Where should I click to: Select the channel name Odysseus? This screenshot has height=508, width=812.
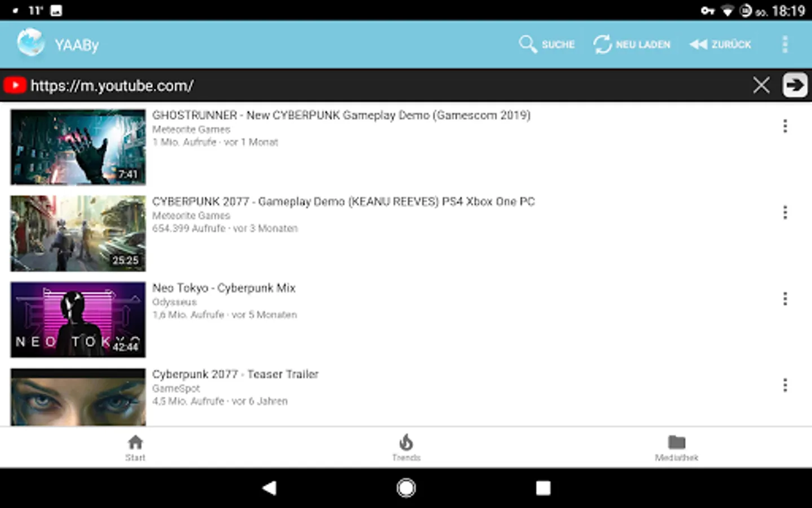[x=174, y=302]
